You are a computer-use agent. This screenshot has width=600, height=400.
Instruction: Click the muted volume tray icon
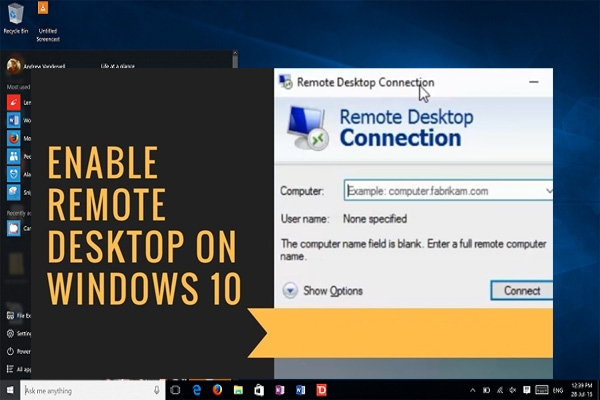tap(513, 390)
